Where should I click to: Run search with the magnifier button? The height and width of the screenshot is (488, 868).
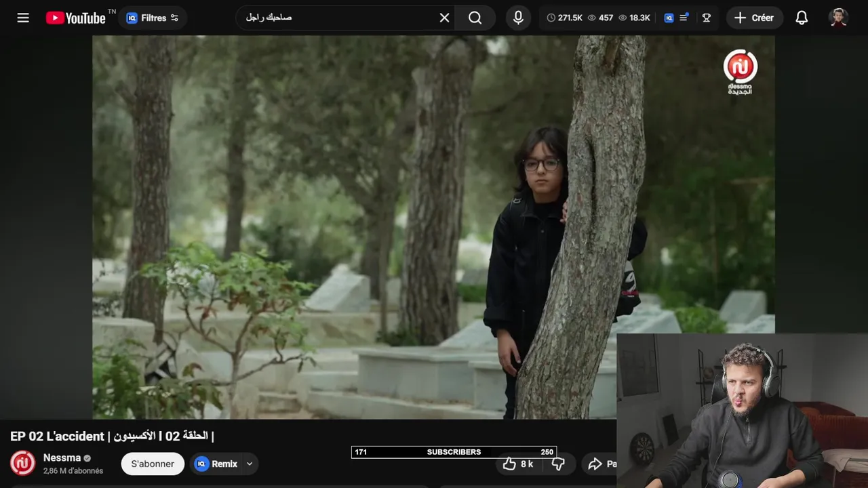click(x=475, y=18)
